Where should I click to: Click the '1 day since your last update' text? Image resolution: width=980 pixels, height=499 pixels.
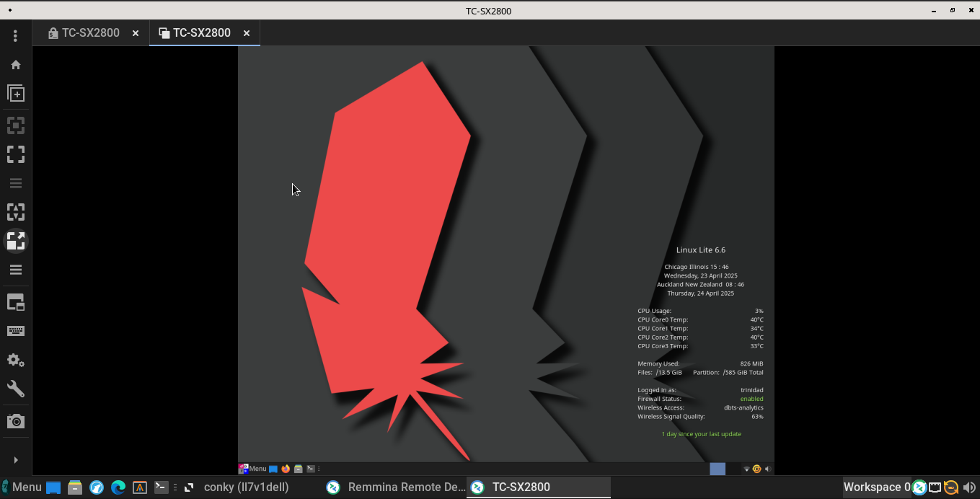point(701,434)
